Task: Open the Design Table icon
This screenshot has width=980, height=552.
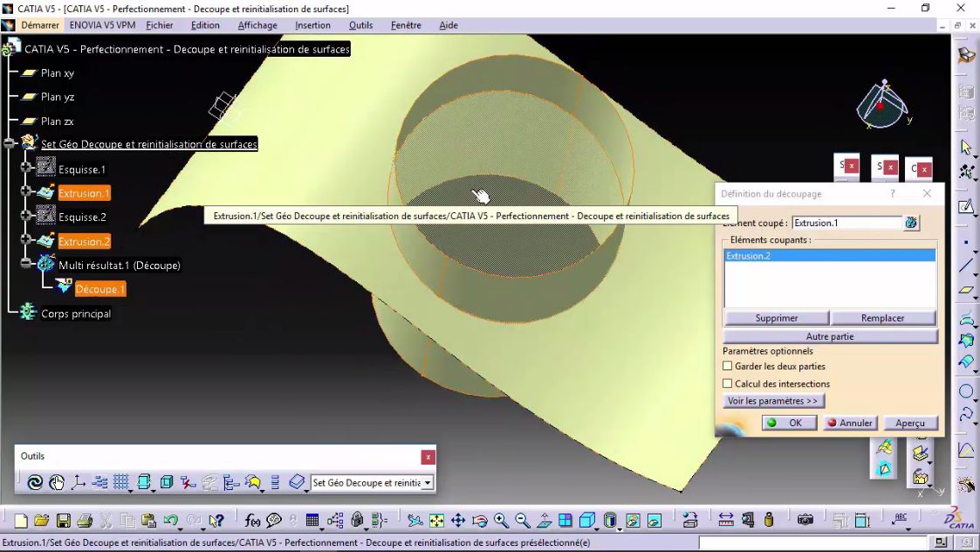Action: point(312,521)
